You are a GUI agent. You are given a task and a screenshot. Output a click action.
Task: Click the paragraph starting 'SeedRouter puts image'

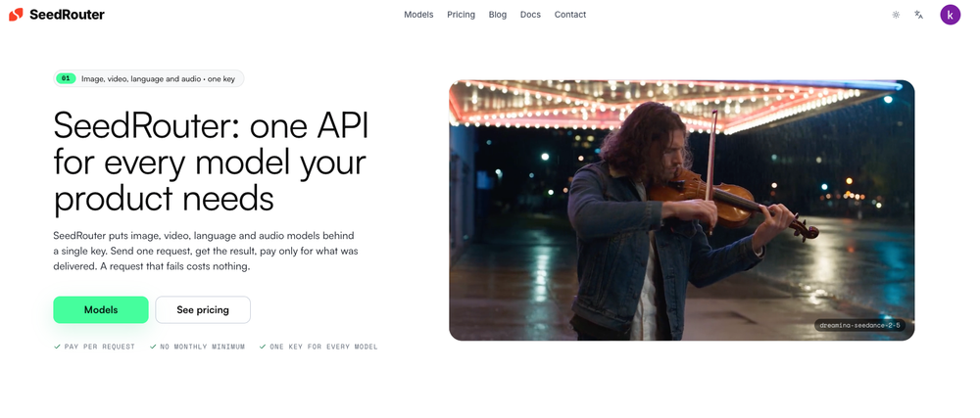point(206,251)
